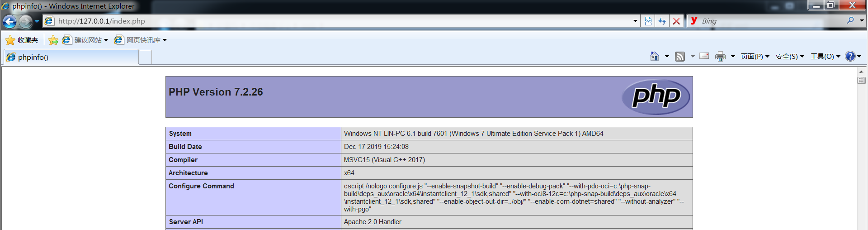
Task: Click the System row label
Action: [x=180, y=134]
